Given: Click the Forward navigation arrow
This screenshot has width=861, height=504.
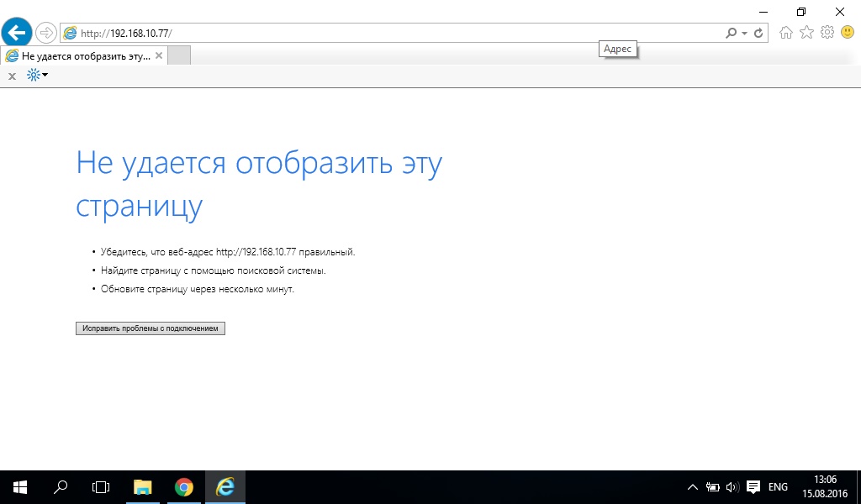Looking at the screenshot, I should (46, 33).
